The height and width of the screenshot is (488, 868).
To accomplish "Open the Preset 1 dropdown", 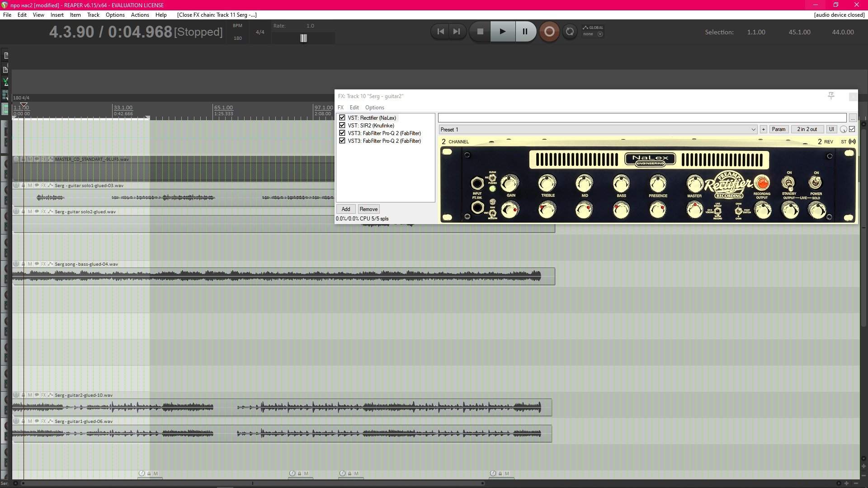I will click(x=753, y=130).
